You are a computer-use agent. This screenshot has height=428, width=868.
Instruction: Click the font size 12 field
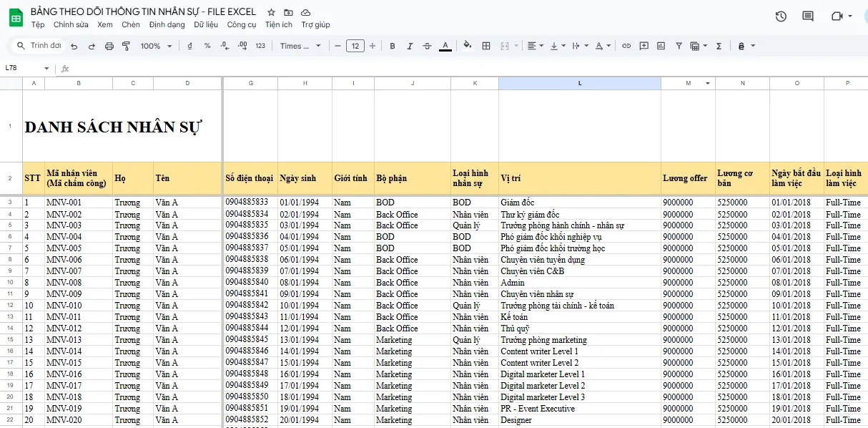[x=355, y=46]
